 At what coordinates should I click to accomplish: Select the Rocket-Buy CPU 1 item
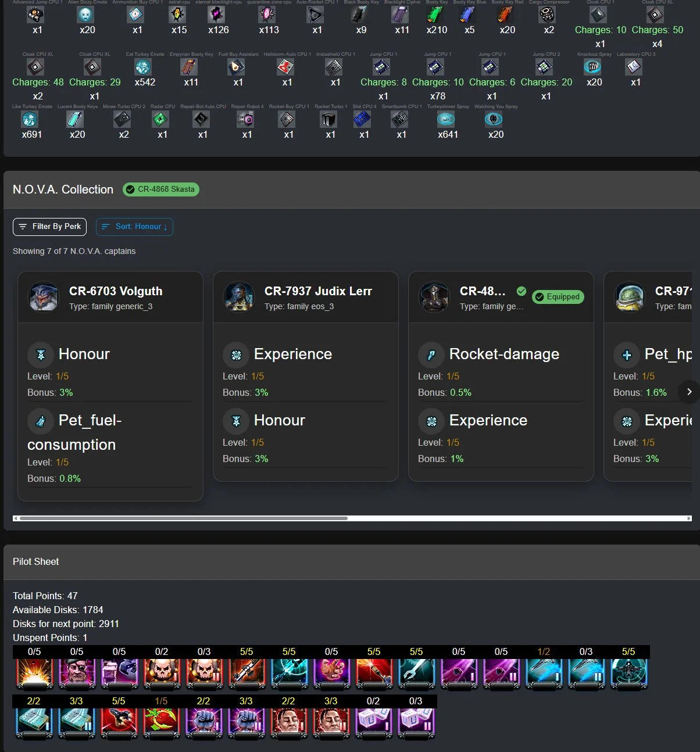tap(287, 119)
